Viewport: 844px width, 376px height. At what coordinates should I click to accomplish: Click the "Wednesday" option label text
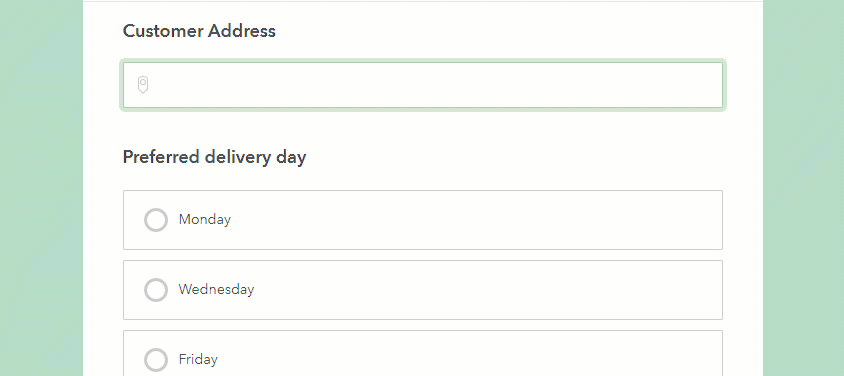tap(216, 289)
